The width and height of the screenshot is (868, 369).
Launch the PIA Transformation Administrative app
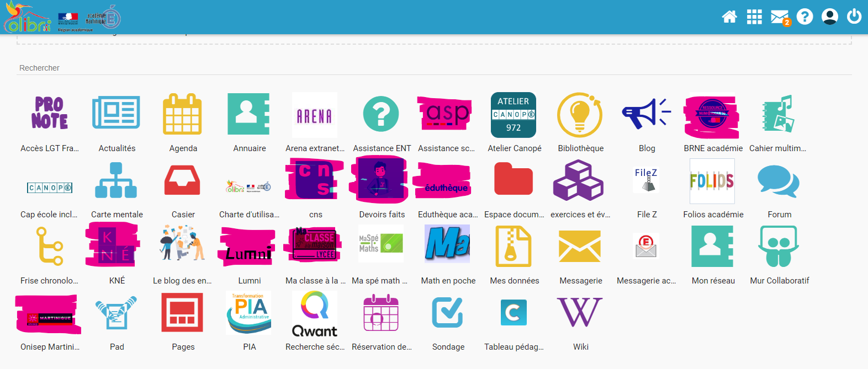click(248, 312)
